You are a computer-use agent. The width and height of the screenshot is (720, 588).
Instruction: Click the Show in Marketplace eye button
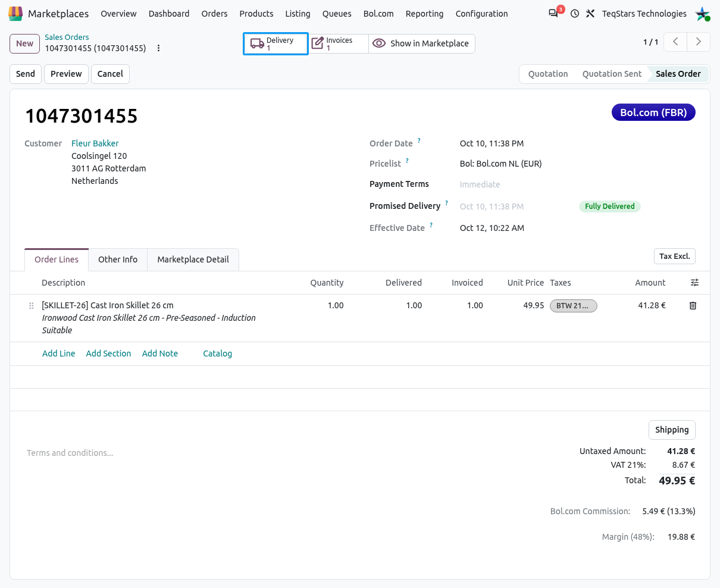click(x=421, y=43)
